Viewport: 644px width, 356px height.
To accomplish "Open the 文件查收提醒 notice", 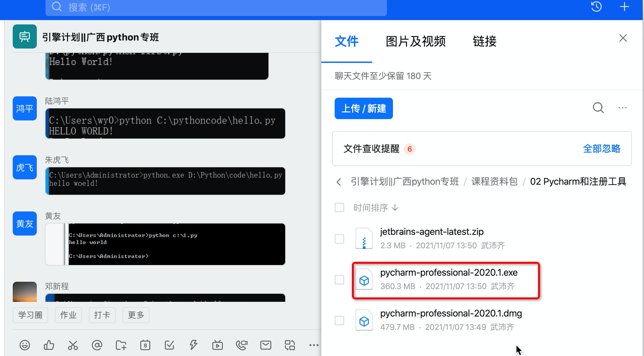I will [482, 149].
